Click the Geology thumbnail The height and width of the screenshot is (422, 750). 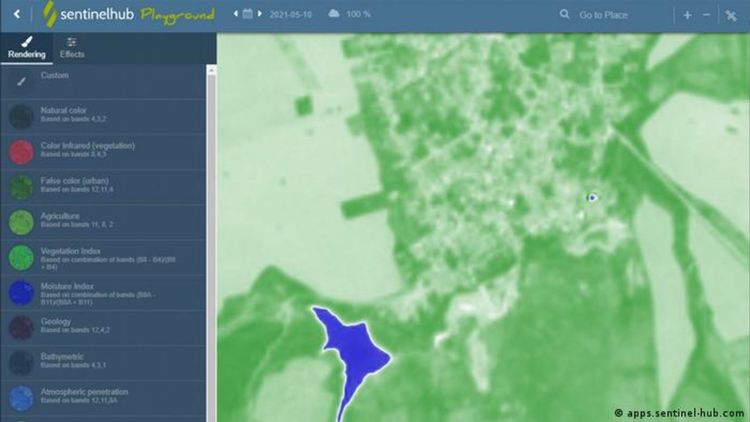[x=21, y=328]
